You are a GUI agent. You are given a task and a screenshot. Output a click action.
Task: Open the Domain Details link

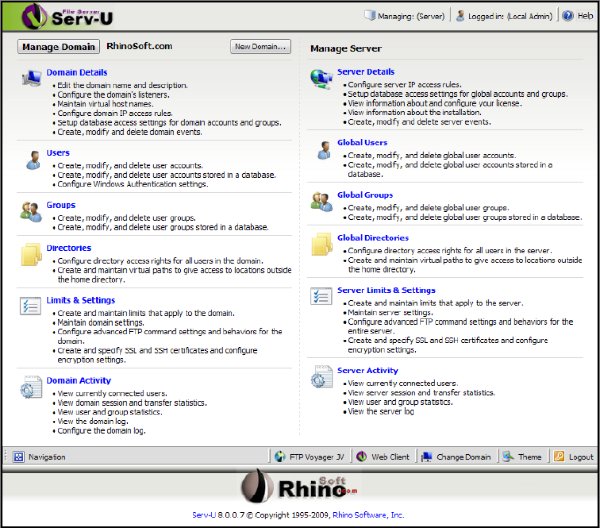coord(77,72)
